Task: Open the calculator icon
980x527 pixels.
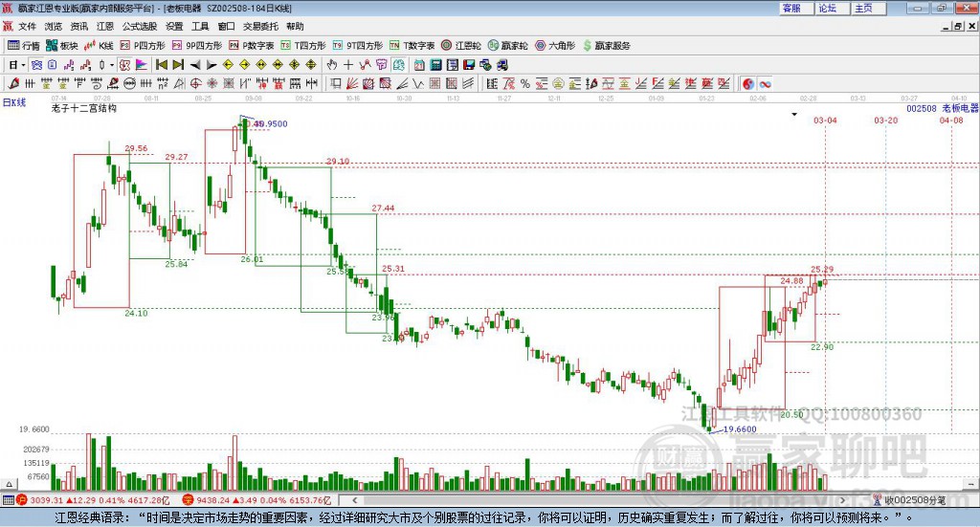Action: [x=435, y=65]
